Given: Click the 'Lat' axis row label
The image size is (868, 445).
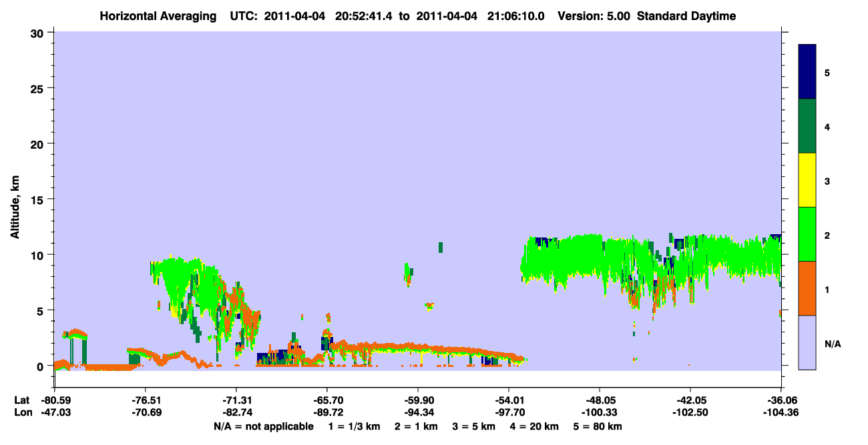Looking at the screenshot, I should [x=21, y=400].
